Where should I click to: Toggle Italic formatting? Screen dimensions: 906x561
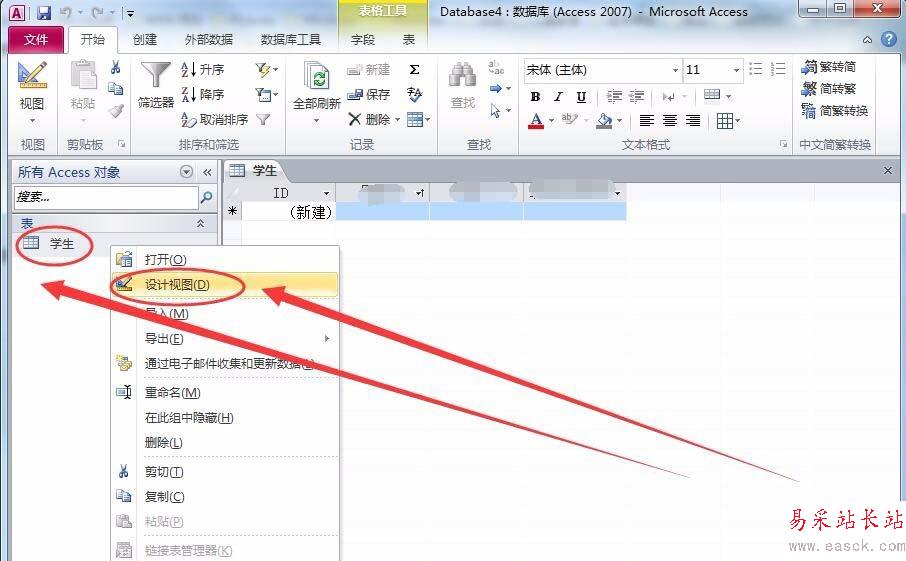coord(558,96)
